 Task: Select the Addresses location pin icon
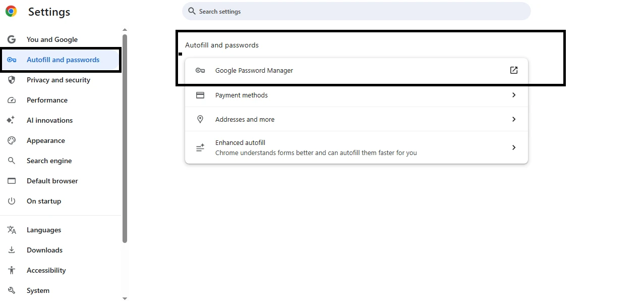coord(200,119)
